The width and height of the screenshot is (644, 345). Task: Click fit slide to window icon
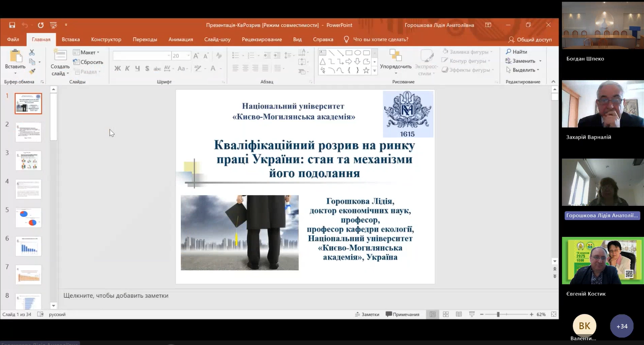pos(554,315)
